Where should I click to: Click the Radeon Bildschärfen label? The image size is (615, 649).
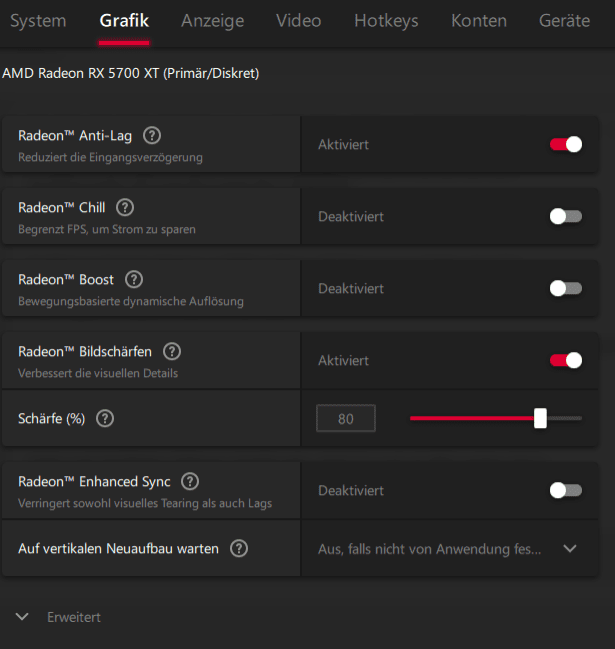pyautogui.click(x=85, y=352)
